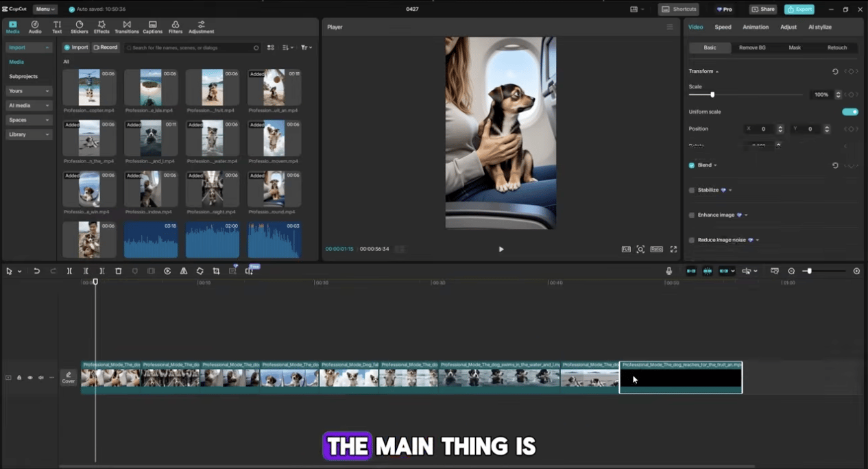Click the Rotate icon in timeline toolbar
This screenshot has height=469, width=868.
coord(200,271)
